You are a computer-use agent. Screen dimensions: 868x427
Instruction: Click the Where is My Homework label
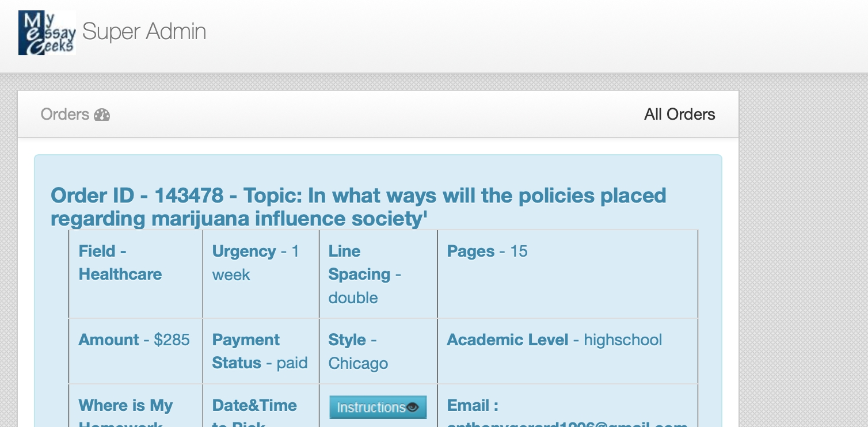tap(125, 406)
